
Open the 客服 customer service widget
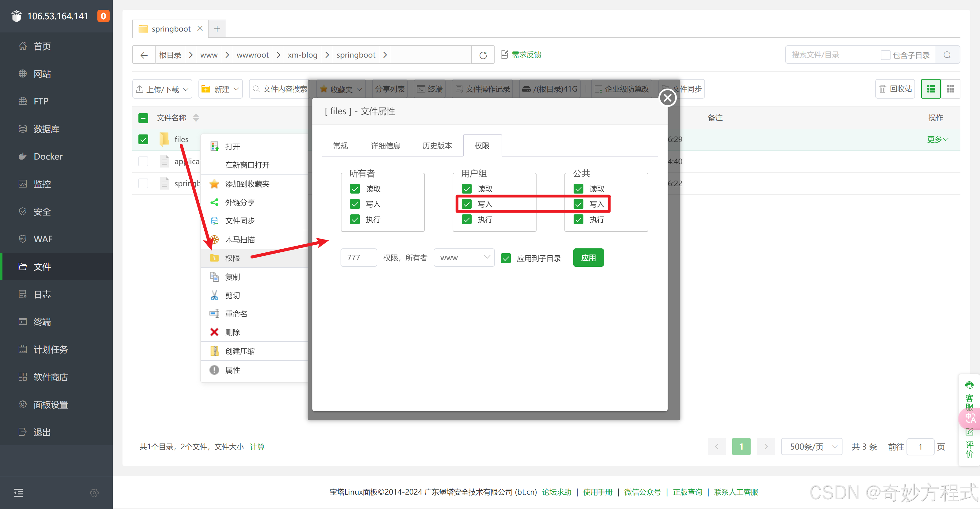tap(969, 396)
